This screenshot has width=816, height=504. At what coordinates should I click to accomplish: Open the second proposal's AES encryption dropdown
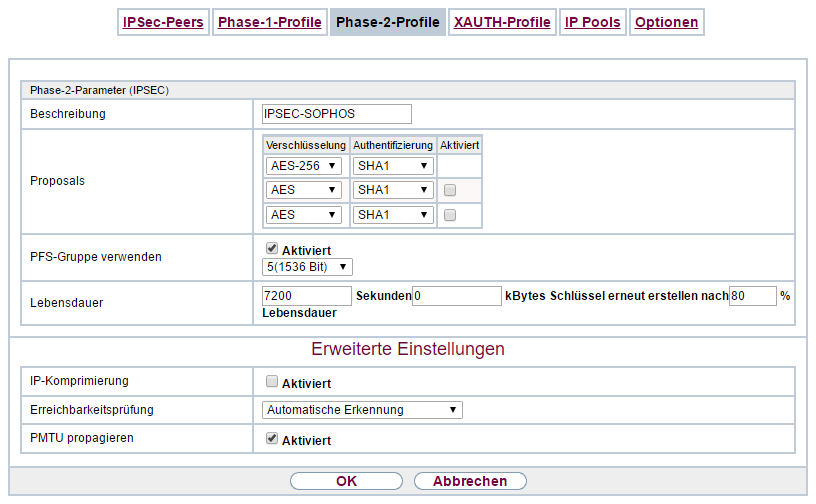[x=303, y=190]
